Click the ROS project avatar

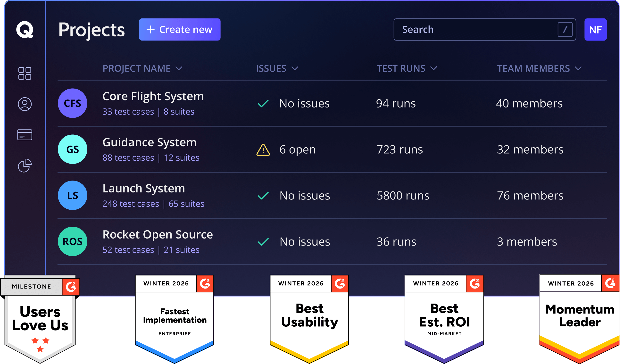pyautogui.click(x=73, y=241)
